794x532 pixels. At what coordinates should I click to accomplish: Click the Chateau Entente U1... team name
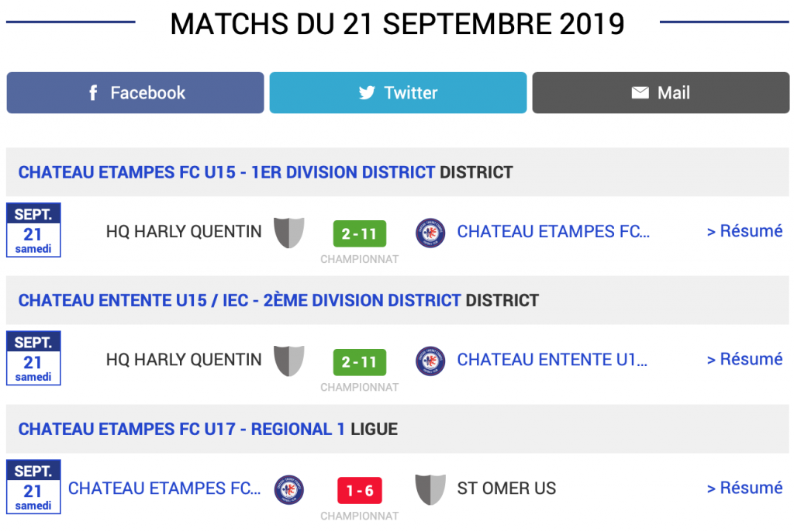(x=551, y=360)
